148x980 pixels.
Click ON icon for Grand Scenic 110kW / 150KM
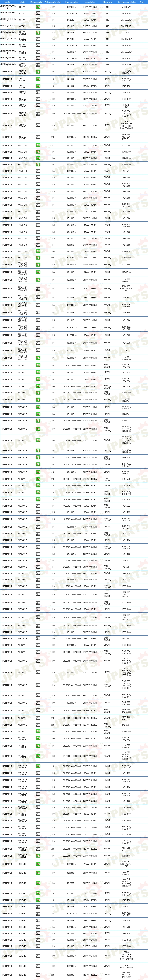(38, 137)
